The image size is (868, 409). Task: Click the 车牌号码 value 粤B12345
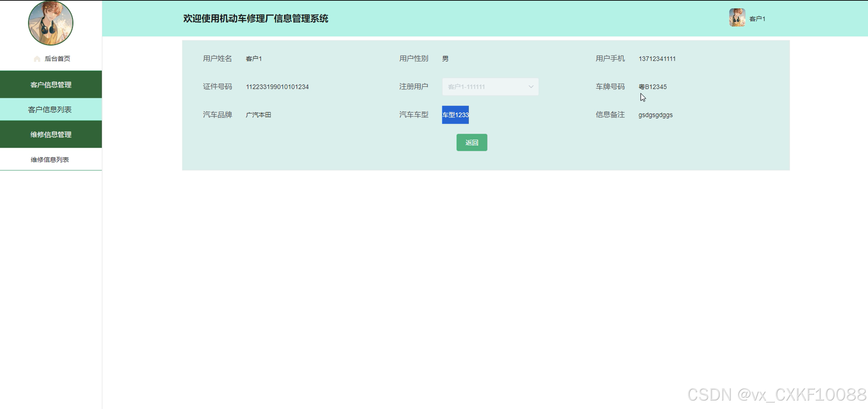pyautogui.click(x=652, y=87)
